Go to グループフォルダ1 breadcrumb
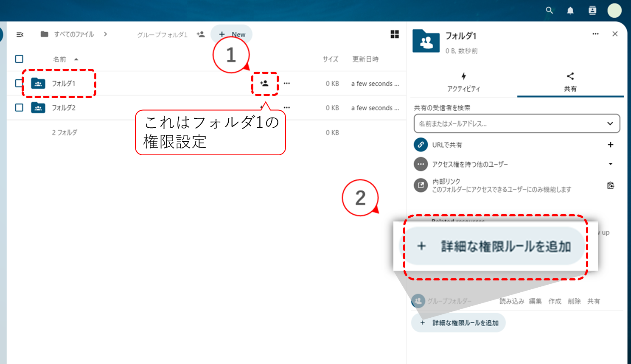This screenshot has height=364, width=631. [x=162, y=35]
